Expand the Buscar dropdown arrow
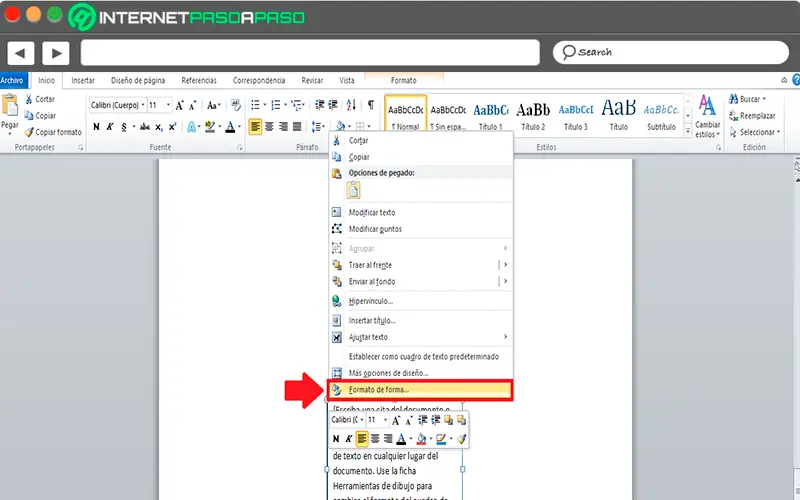The height and width of the screenshot is (500, 800). (x=764, y=99)
